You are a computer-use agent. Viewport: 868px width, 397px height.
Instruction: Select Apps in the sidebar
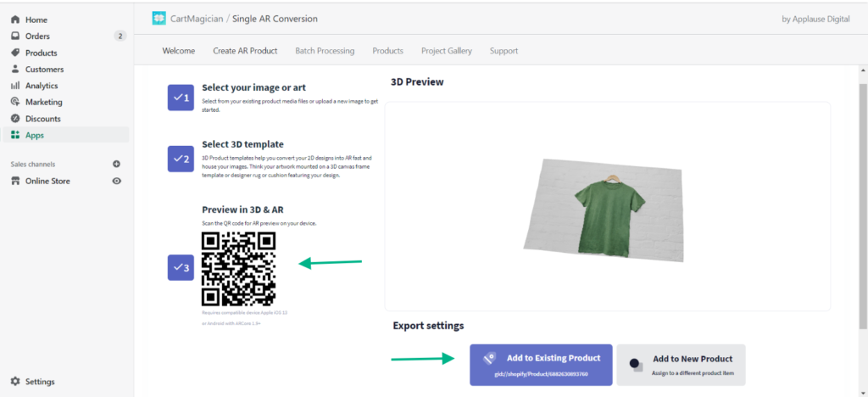point(66,135)
